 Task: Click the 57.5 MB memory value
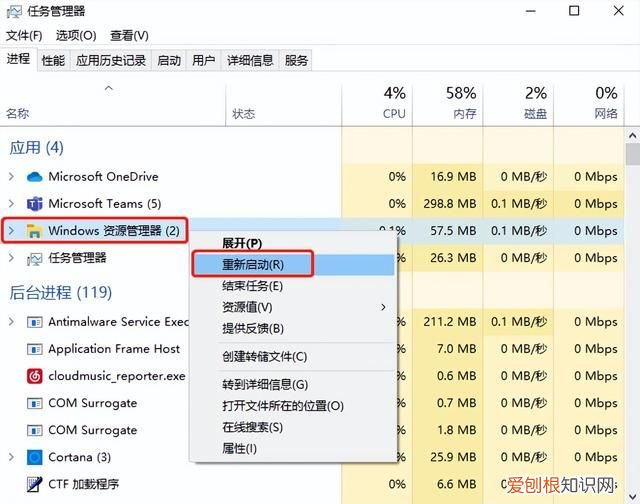453,231
